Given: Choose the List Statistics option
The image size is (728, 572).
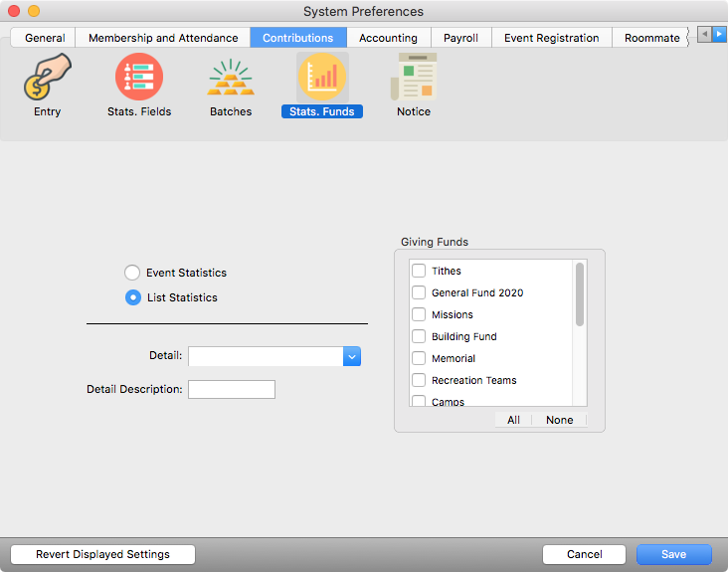Looking at the screenshot, I should point(132,297).
